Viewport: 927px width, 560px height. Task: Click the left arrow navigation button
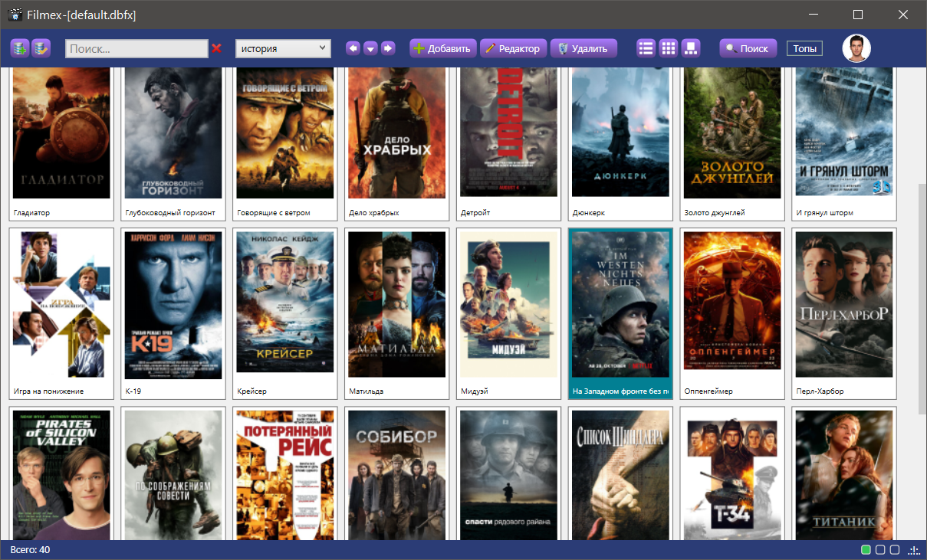click(x=353, y=48)
